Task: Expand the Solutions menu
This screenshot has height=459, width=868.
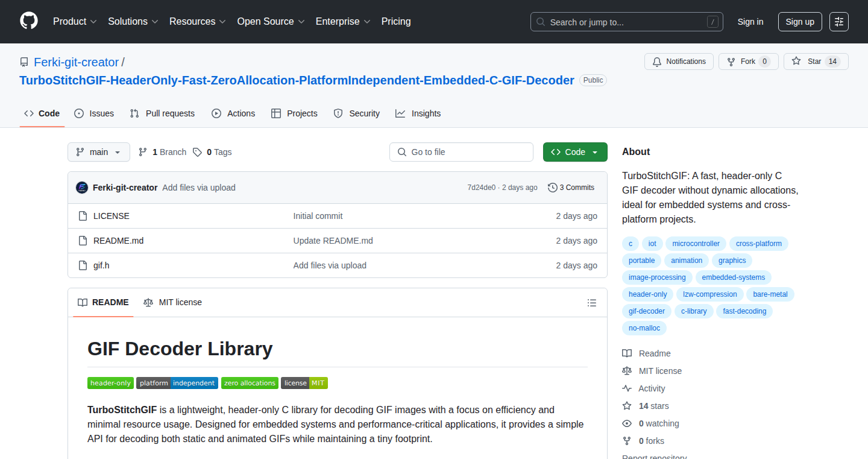Action: [133, 22]
